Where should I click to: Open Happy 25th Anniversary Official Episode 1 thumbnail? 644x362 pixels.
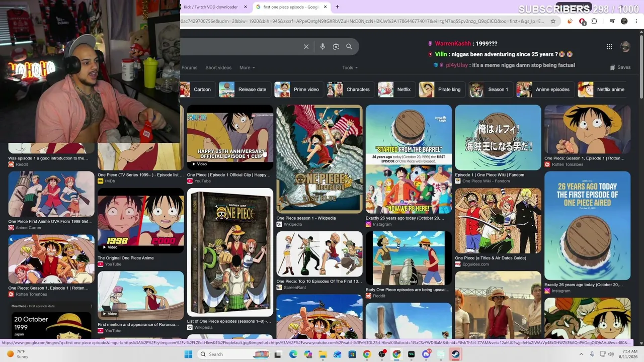coord(230,137)
